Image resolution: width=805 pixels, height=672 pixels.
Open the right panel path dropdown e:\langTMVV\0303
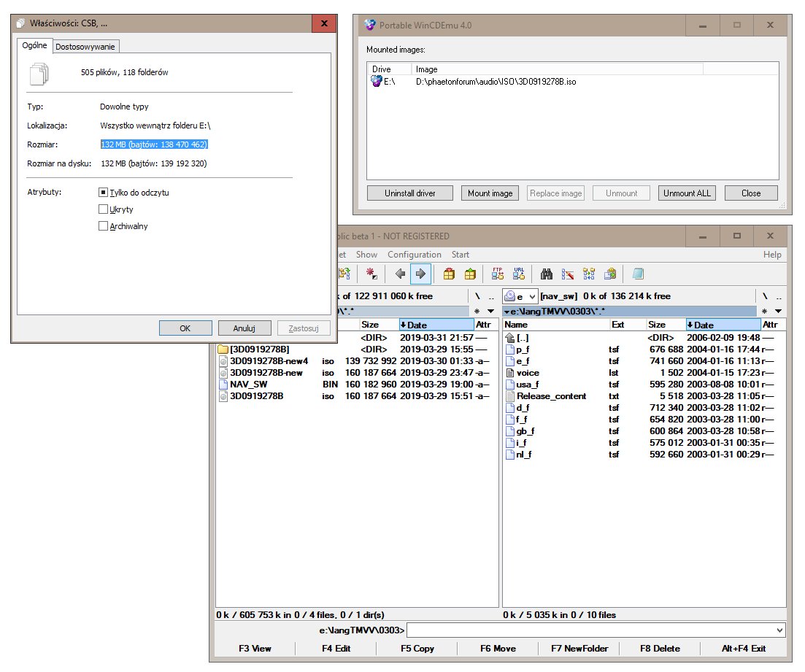point(629,311)
